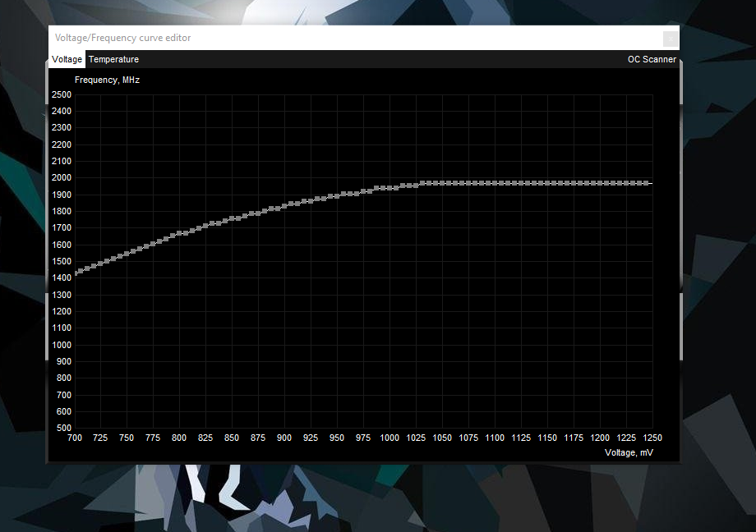Viewport: 756px width, 532px height.
Task: Click the 1075 voltage axis value
Action: (x=468, y=438)
